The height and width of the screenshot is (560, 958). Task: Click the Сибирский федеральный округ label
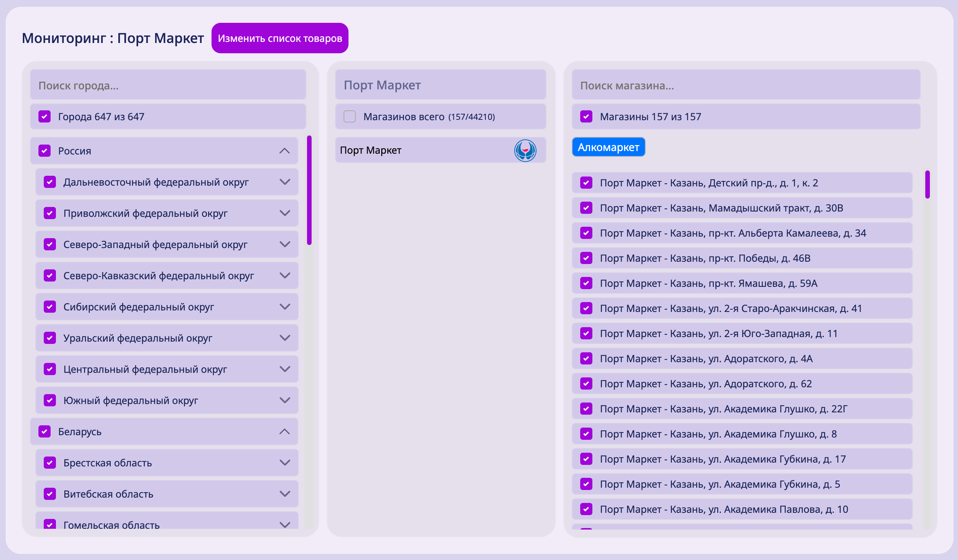(x=138, y=307)
